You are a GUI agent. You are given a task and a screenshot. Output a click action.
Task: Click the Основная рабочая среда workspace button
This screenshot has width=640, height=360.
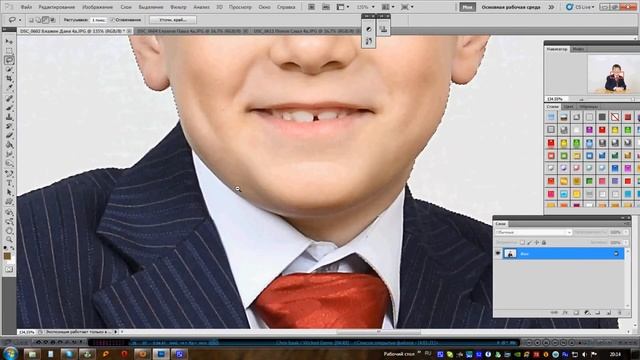[511, 7]
